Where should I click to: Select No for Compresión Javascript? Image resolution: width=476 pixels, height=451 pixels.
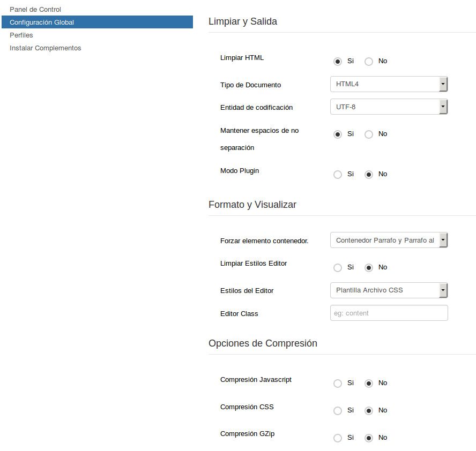pos(369,384)
